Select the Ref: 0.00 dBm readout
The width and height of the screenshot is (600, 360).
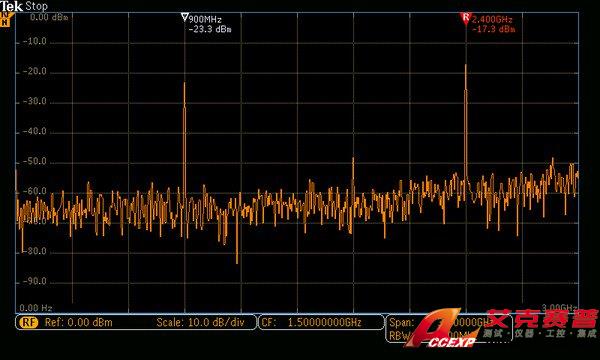pyautogui.click(x=79, y=323)
